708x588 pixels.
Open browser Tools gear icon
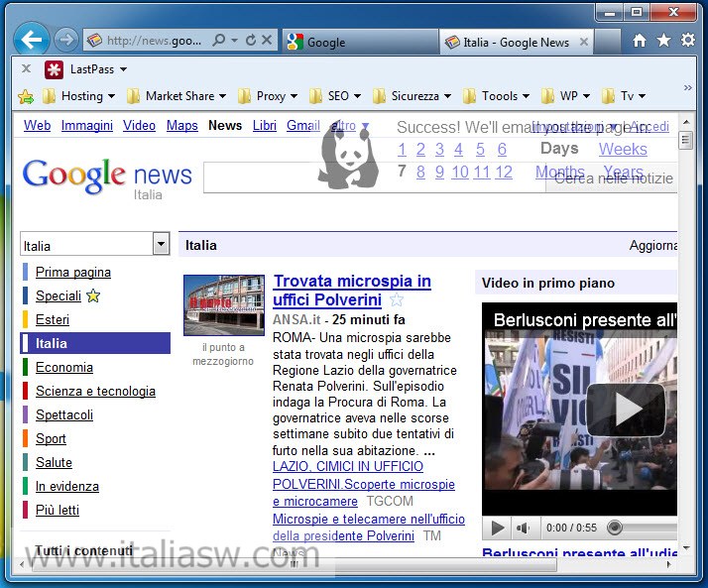(x=688, y=41)
